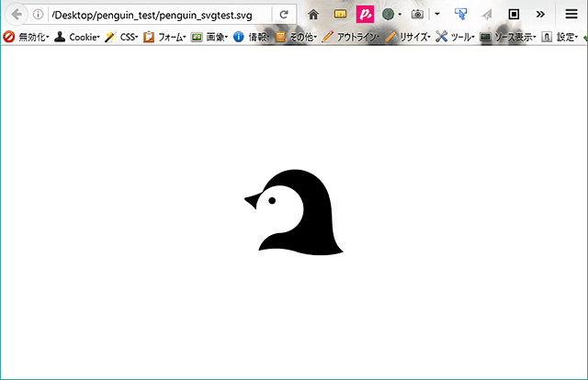The height and width of the screenshot is (380, 588).
Task: Open the 無効化 disable menu
Action: [26, 37]
